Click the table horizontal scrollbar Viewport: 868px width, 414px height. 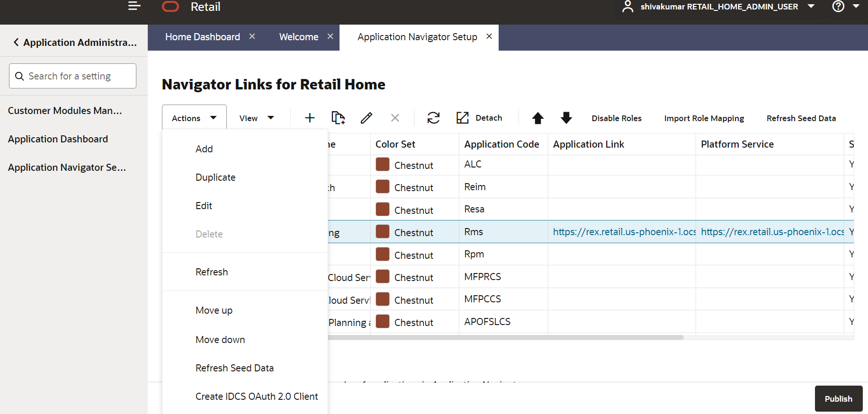506,337
